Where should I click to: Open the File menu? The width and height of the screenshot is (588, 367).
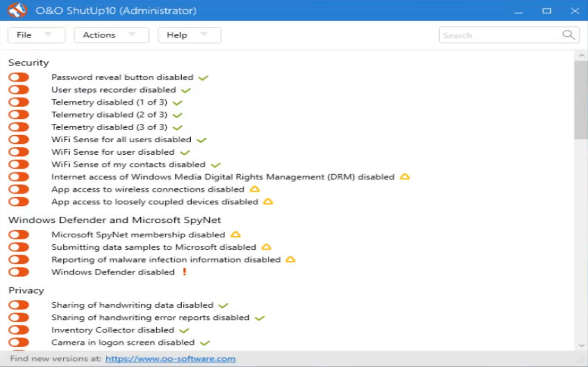[x=36, y=35]
